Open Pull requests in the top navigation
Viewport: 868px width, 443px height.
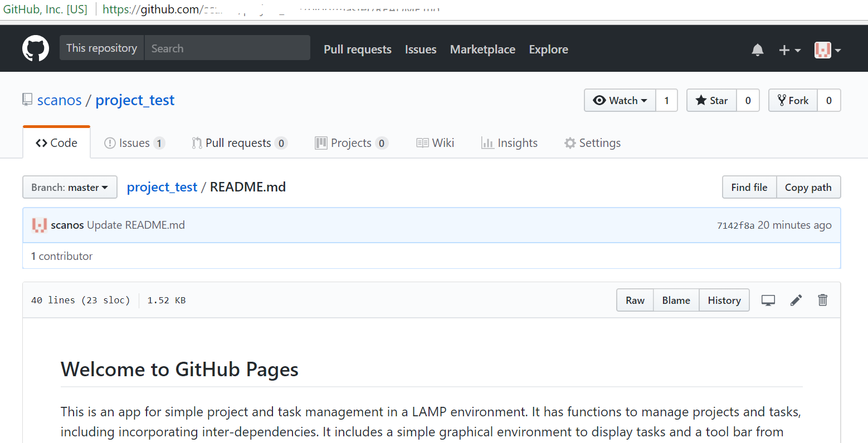pyautogui.click(x=358, y=50)
